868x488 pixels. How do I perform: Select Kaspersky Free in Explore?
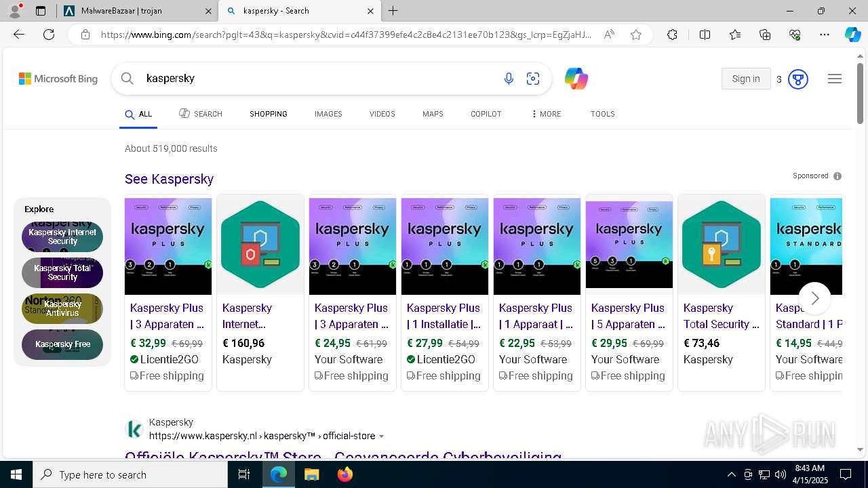62,344
